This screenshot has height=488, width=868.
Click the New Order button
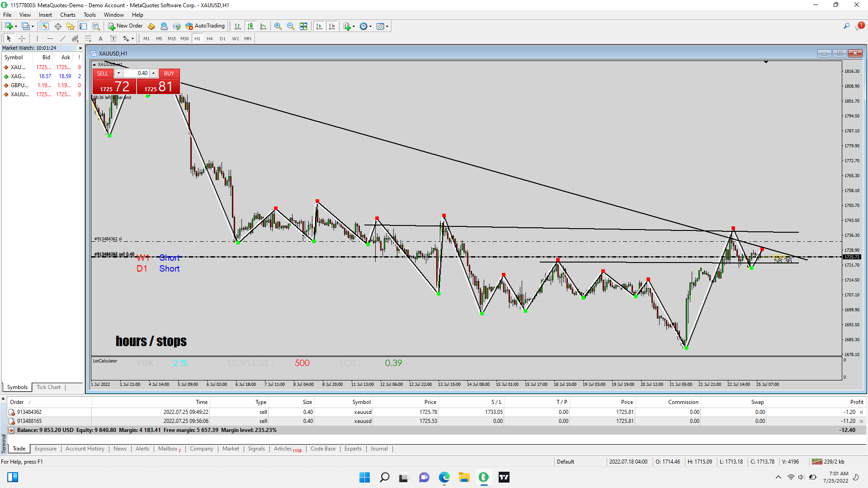pos(125,26)
